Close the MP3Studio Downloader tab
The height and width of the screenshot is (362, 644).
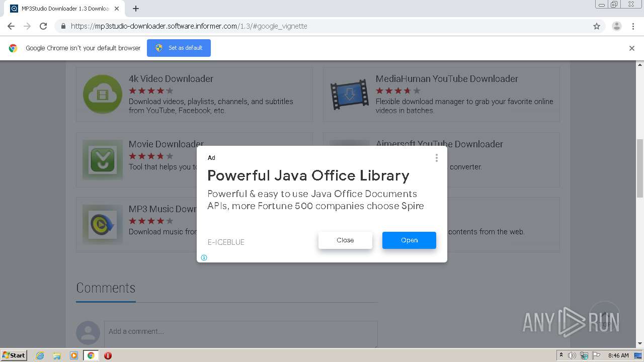tap(117, 9)
